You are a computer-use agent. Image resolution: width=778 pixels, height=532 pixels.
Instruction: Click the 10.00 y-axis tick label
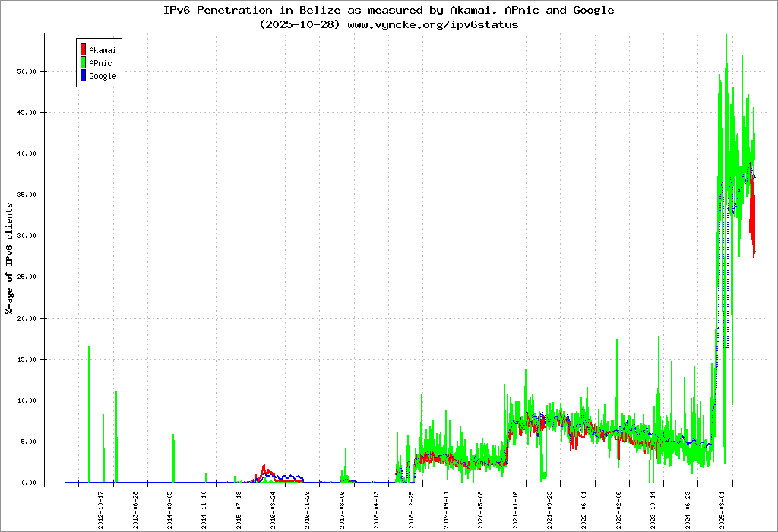(27, 401)
